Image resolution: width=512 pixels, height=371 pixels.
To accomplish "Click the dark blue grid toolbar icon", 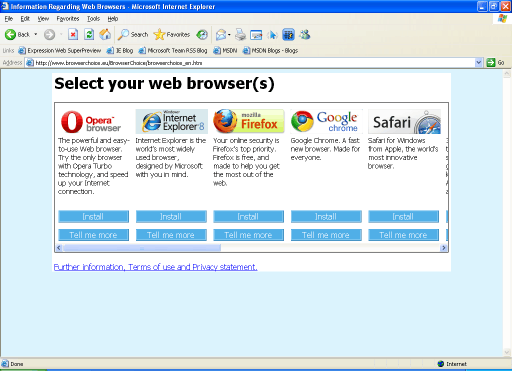I will point(288,34).
